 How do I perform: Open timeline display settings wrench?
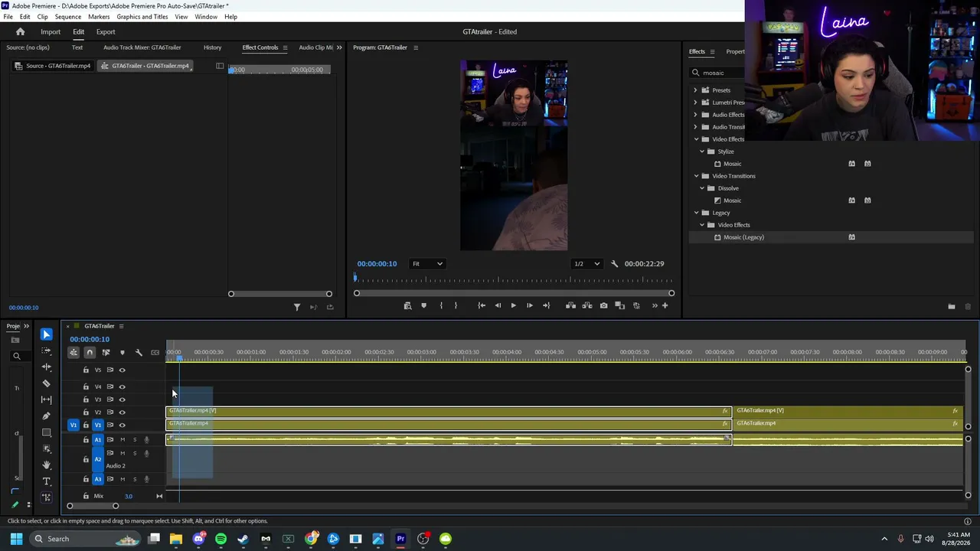pos(139,353)
